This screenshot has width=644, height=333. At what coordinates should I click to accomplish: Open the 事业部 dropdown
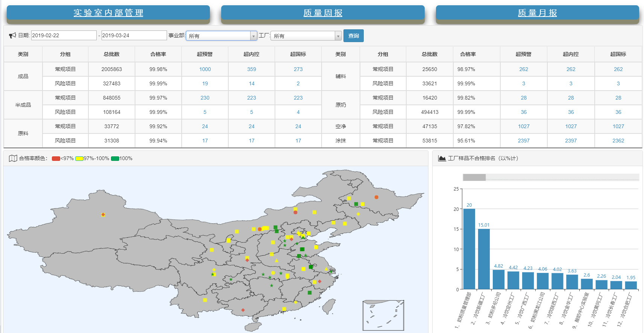pyautogui.click(x=221, y=36)
